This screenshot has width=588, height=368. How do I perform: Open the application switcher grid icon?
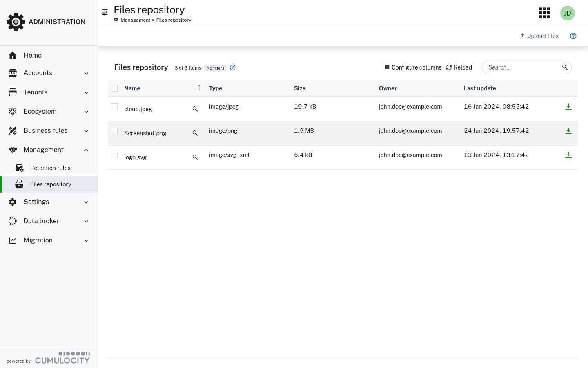pyautogui.click(x=544, y=13)
